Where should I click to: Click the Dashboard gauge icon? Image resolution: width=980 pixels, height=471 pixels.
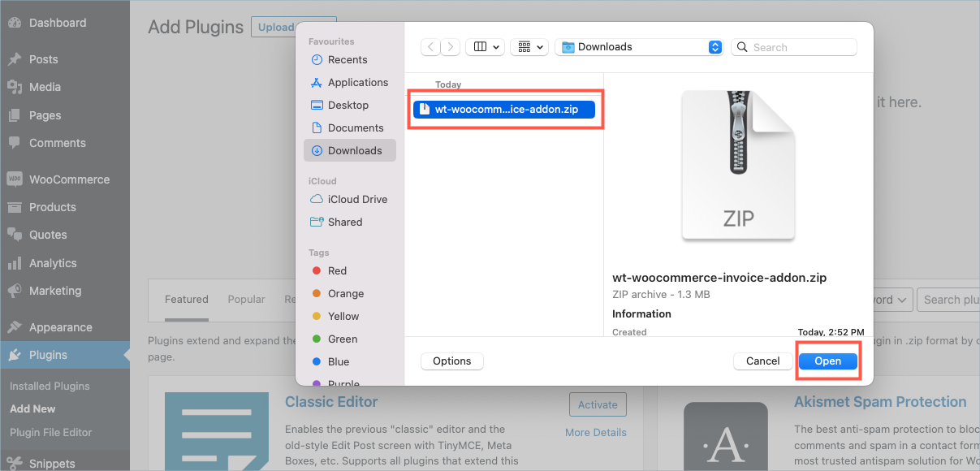tap(15, 23)
